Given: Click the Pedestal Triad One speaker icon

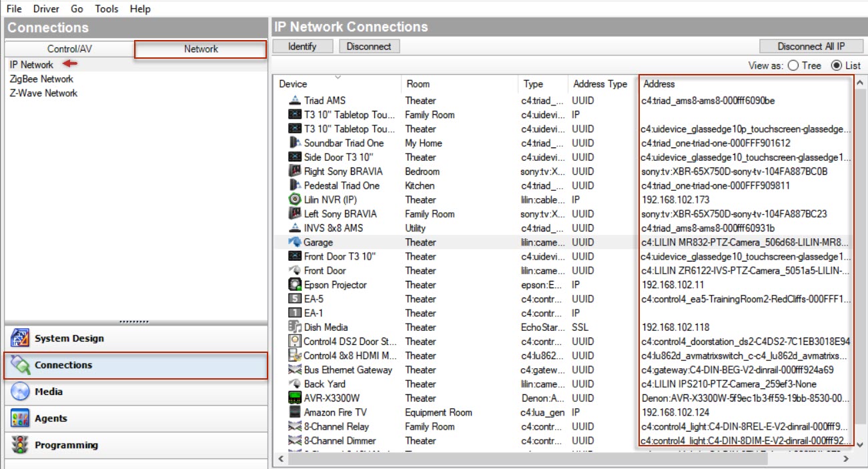Looking at the screenshot, I should tap(295, 185).
